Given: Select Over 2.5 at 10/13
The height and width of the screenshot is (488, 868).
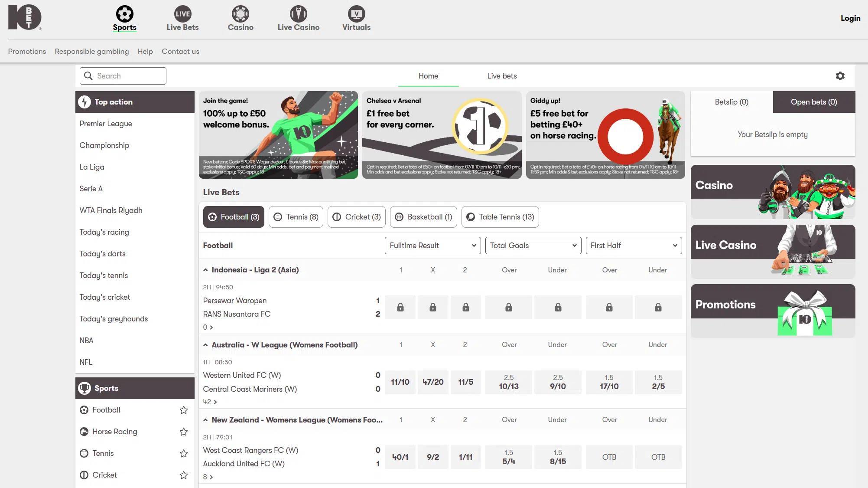Looking at the screenshot, I should coord(509,382).
